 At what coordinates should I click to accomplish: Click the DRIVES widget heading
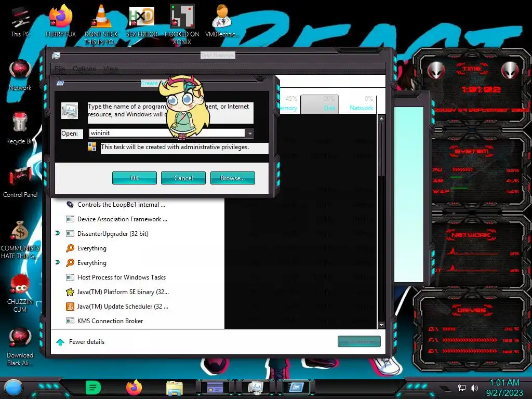coord(471,310)
